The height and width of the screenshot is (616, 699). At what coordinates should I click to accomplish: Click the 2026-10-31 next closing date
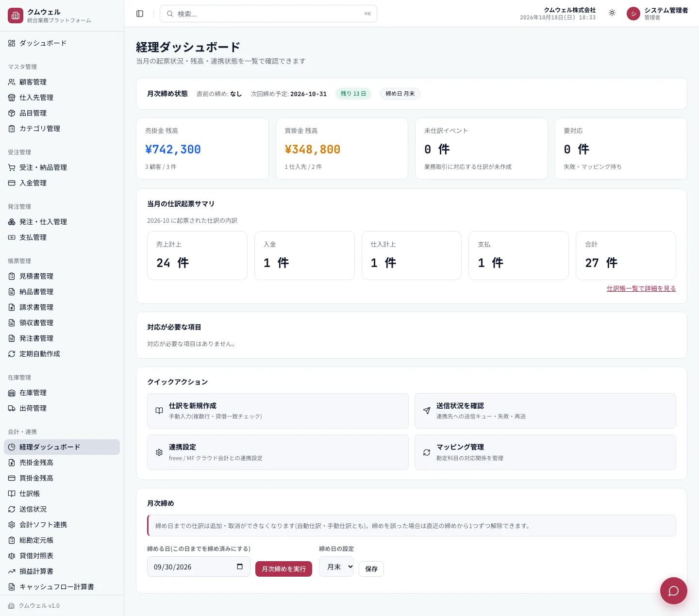(308, 94)
